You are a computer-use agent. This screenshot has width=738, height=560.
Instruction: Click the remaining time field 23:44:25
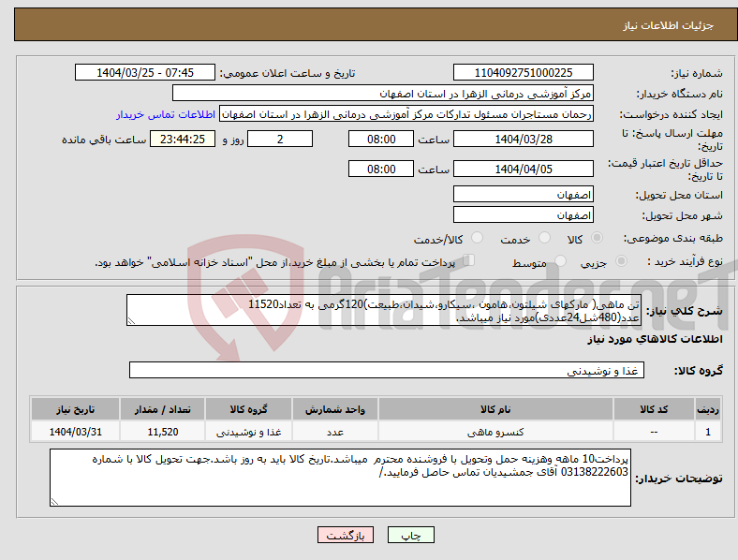183,139
